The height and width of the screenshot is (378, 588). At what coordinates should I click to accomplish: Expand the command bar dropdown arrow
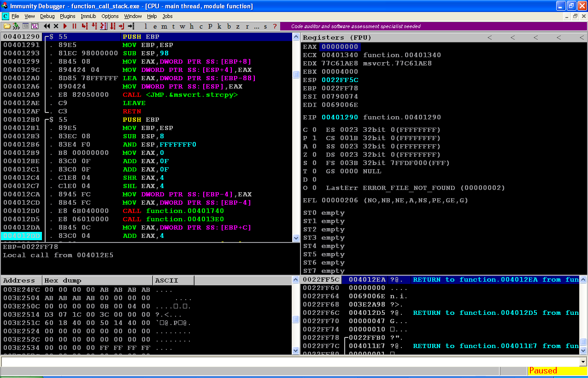[x=583, y=362]
